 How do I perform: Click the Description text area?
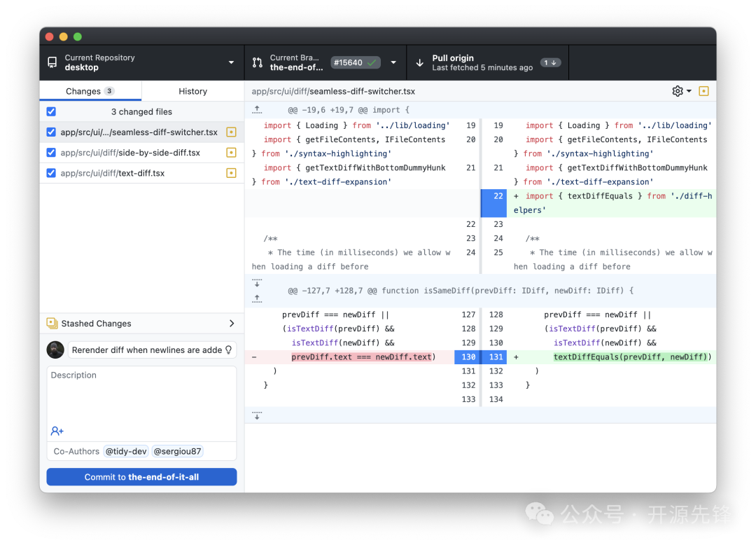(141, 403)
